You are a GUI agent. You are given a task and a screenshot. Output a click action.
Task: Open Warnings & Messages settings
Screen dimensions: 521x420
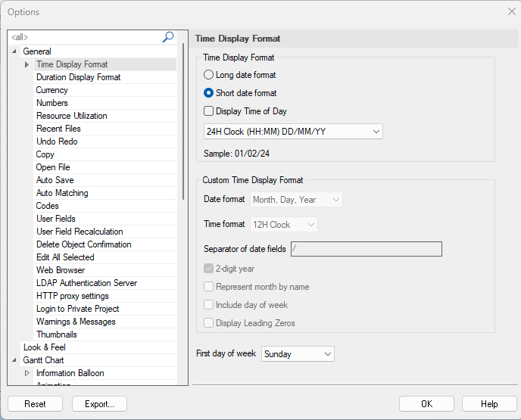(76, 322)
